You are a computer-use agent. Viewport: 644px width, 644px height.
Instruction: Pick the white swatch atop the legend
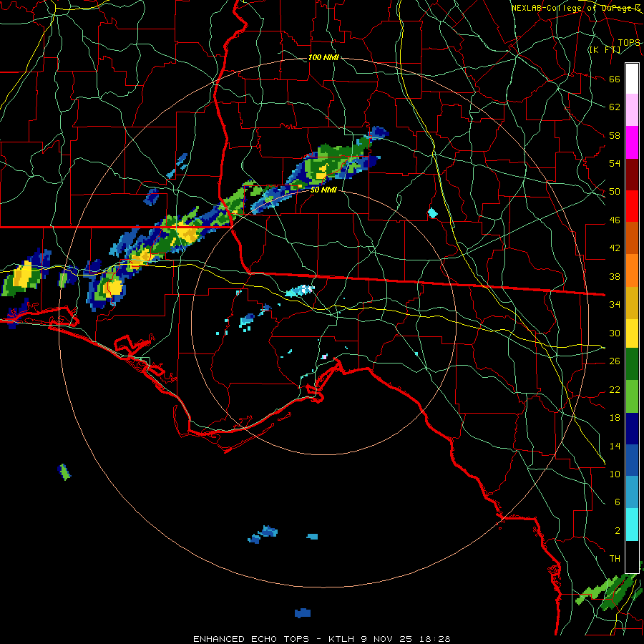(632, 79)
